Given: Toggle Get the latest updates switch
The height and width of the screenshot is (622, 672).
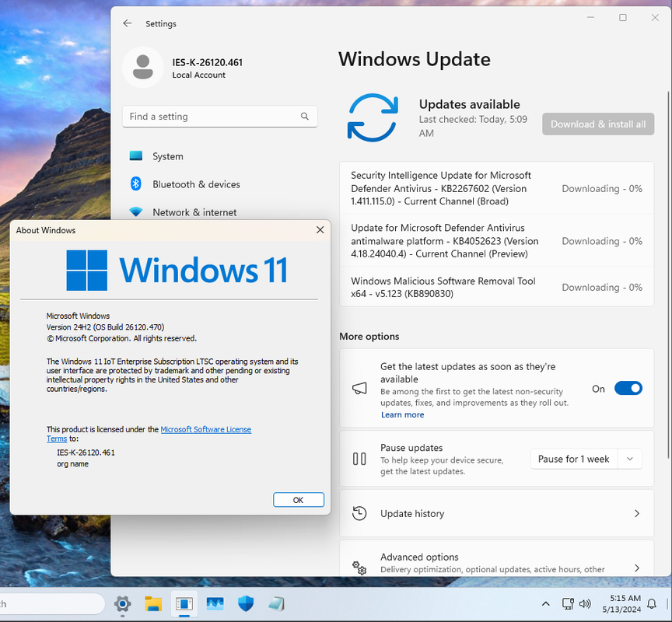Looking at the screenshot, I should pos(628,389).
